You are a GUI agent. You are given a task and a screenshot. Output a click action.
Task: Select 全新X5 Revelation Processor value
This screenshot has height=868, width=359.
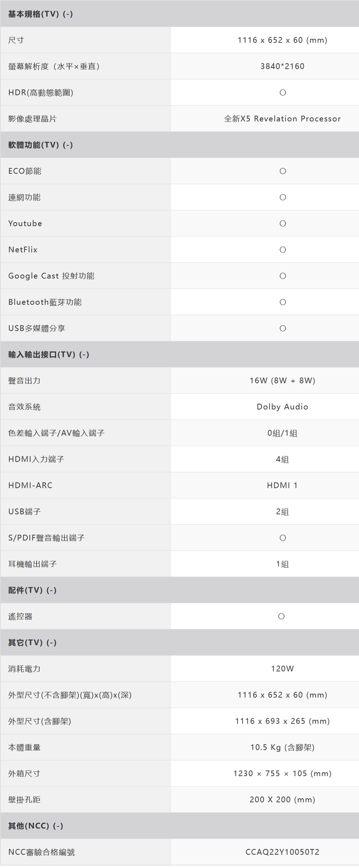coord(283,119)
